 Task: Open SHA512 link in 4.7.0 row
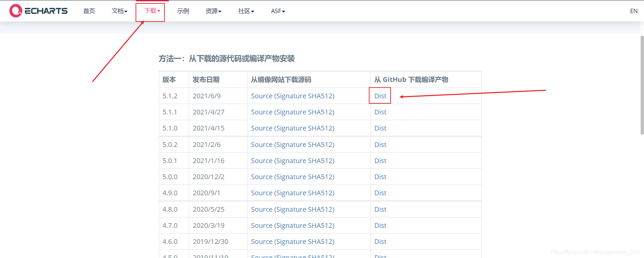coord(320,225)
